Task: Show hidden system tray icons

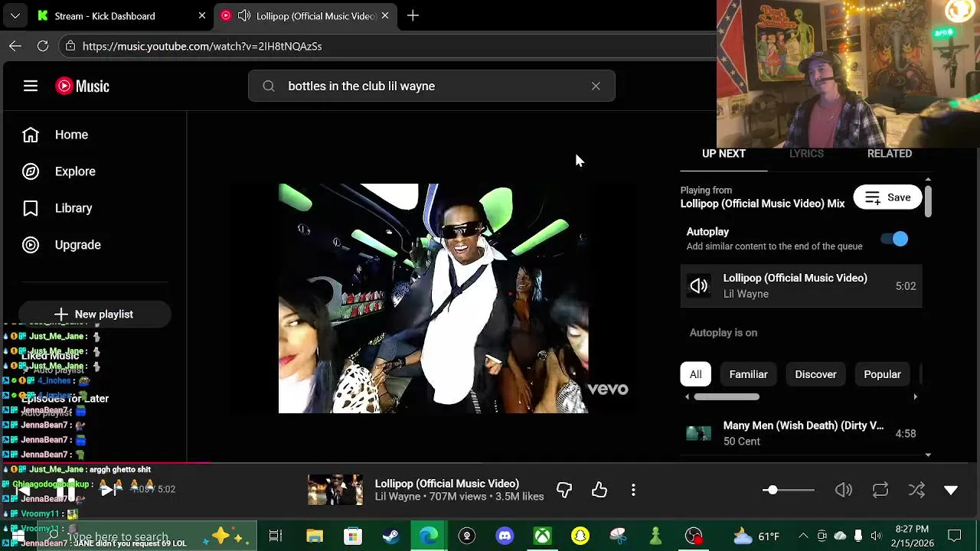Action: (x=803, y=536)
